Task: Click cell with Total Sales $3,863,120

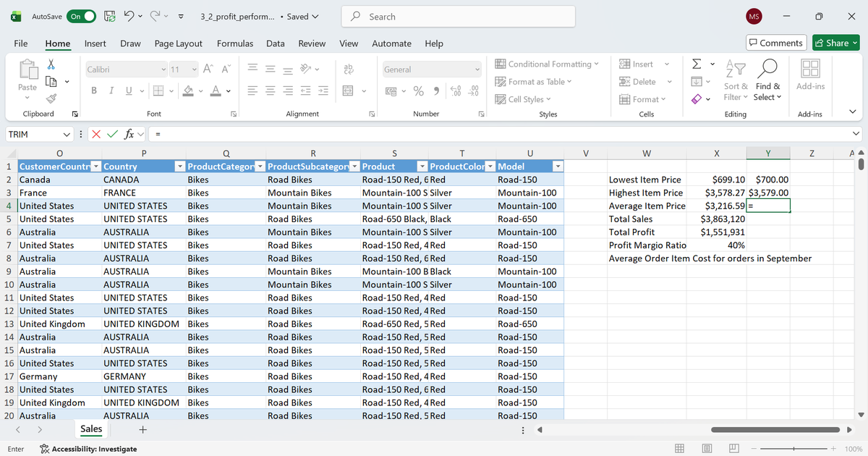Action: (718, 219)
